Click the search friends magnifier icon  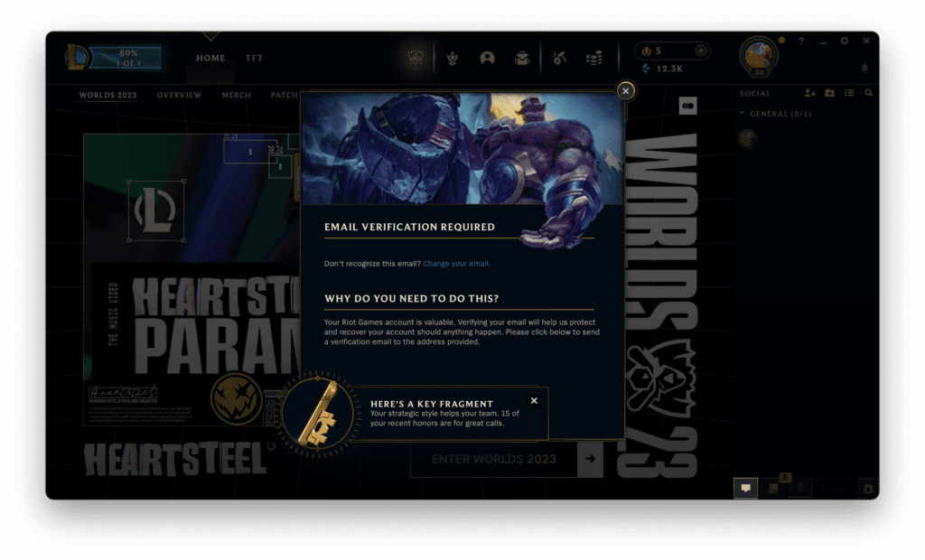(x=868, y=93)
